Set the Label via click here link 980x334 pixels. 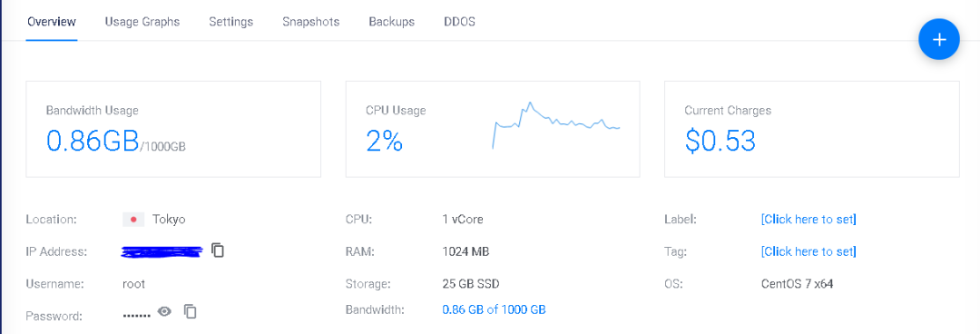point(808,220)
